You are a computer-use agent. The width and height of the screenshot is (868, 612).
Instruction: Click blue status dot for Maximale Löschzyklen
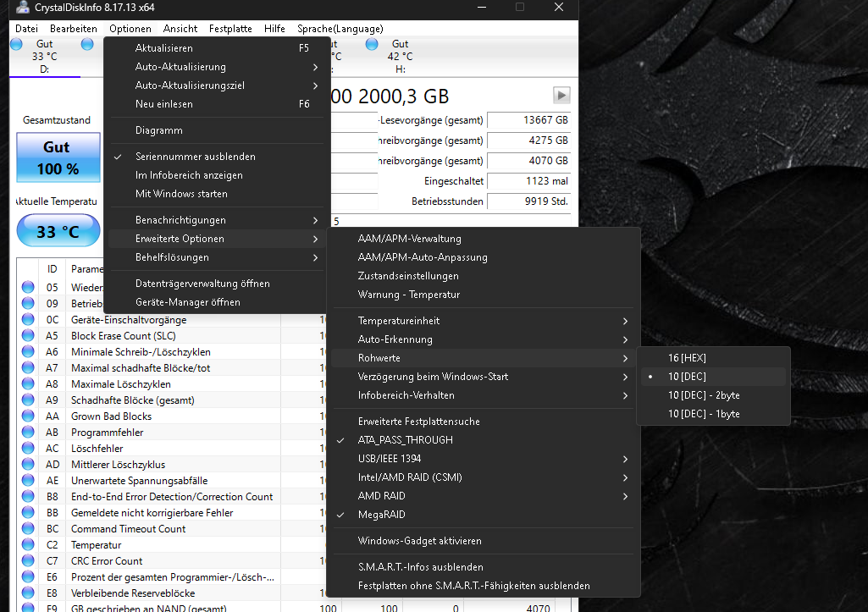pyautogui.click(x=28, y=383)
